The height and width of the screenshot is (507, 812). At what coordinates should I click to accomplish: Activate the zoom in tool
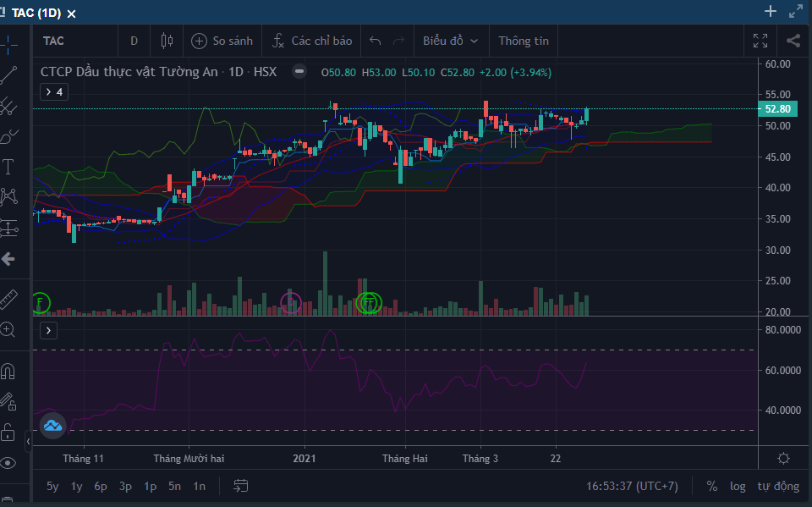tap(8, 330)
